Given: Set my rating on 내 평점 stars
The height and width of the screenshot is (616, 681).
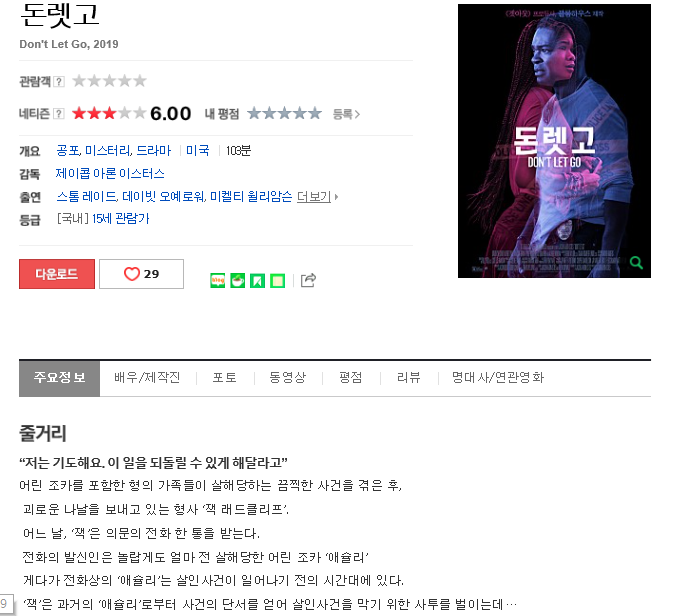Looking at the screenshot, I should tap(284, 114).
